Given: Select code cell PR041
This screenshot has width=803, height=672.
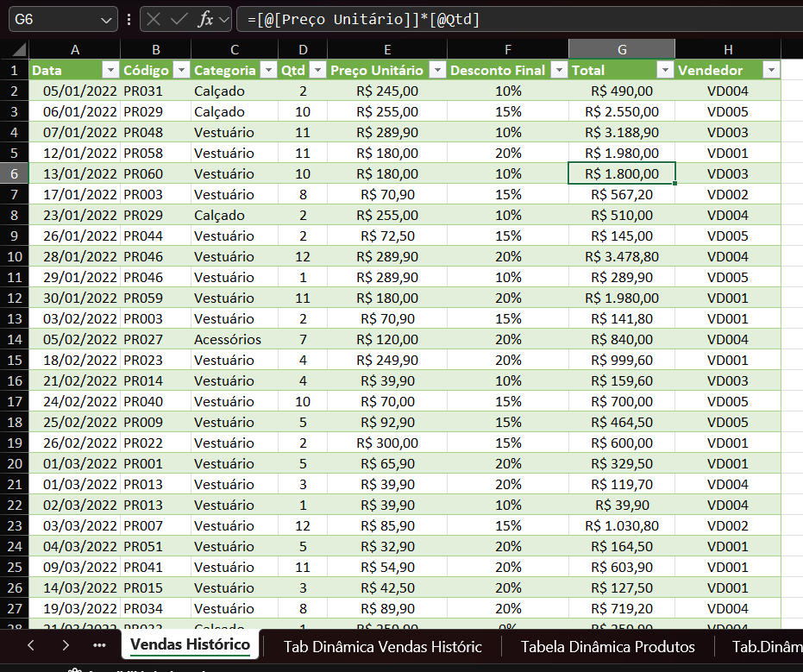Looking at the screenshot, I should (x=155, y=567).
